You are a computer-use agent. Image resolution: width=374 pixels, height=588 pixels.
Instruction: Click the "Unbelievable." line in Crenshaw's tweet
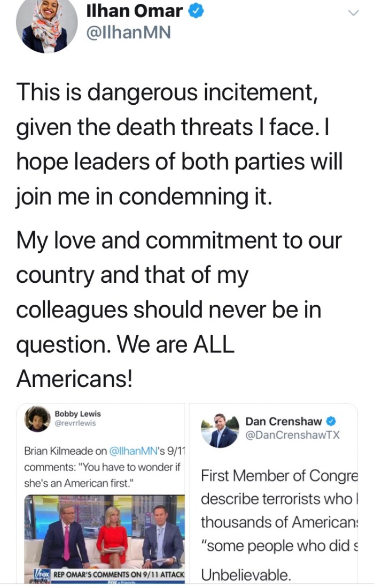[x=246, y=575]
